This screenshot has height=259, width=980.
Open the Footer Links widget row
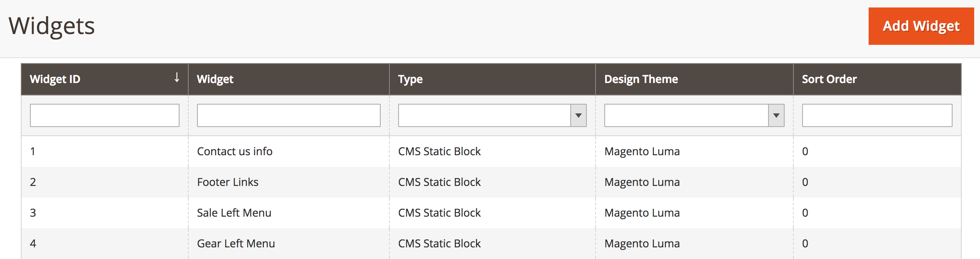click(x=227, y=182)
